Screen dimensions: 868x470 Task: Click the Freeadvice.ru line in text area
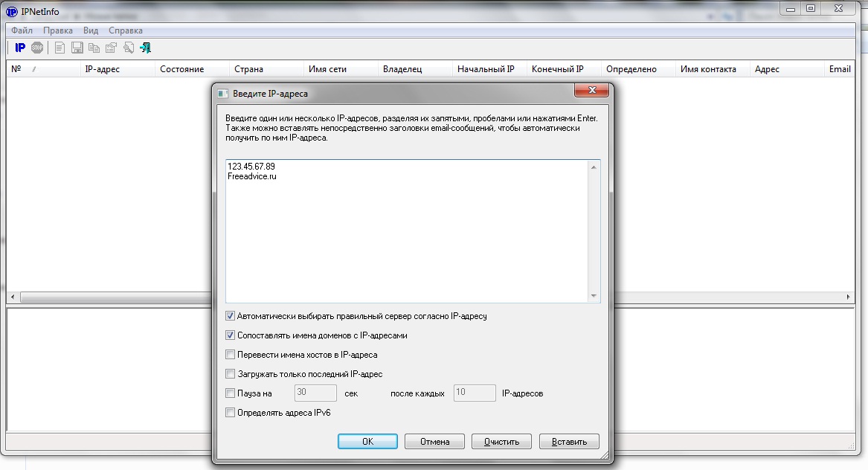point(252,176)
